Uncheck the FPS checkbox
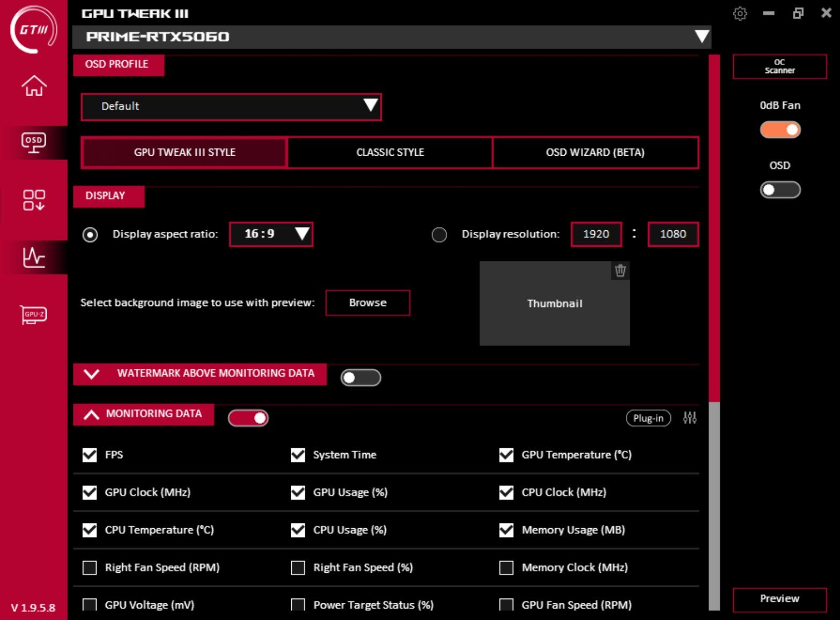840x620 pixels. (x=90, y=455)
